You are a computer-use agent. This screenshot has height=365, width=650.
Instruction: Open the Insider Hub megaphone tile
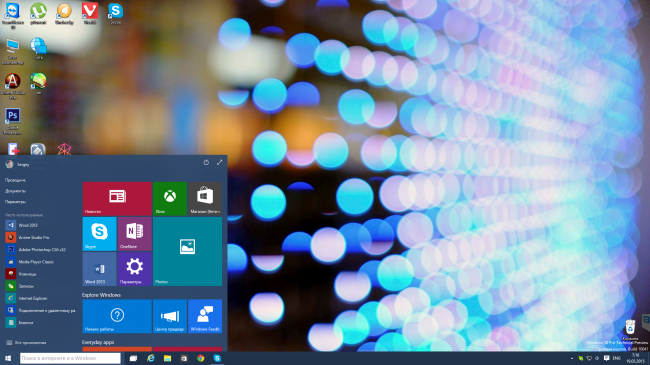(170, 316)
